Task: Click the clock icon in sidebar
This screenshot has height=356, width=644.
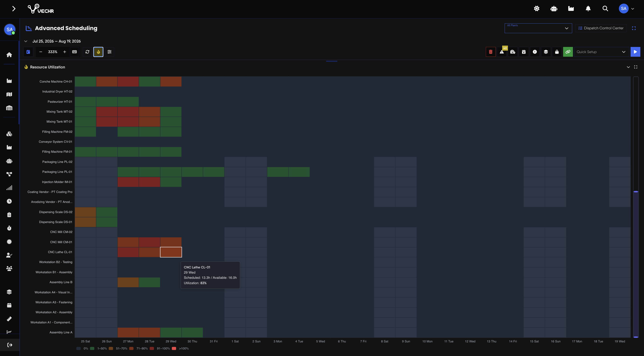Action: 9,201
